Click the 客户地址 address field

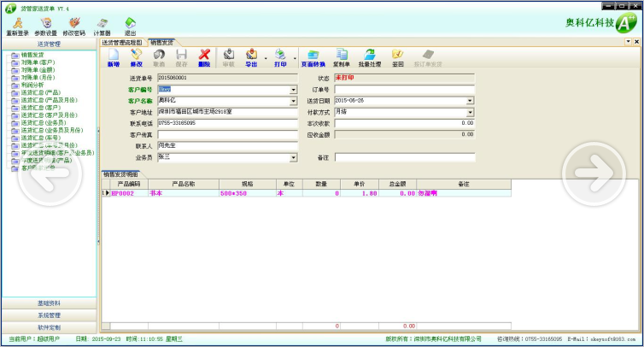pos(227,112)
